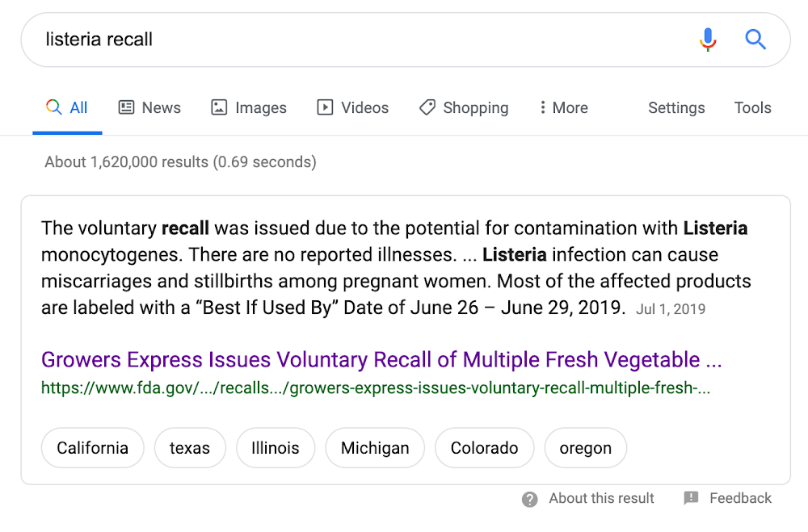The width and height of the screenshot is (808, 532).
Task: Filter results with the California chip
Action: 92,448
